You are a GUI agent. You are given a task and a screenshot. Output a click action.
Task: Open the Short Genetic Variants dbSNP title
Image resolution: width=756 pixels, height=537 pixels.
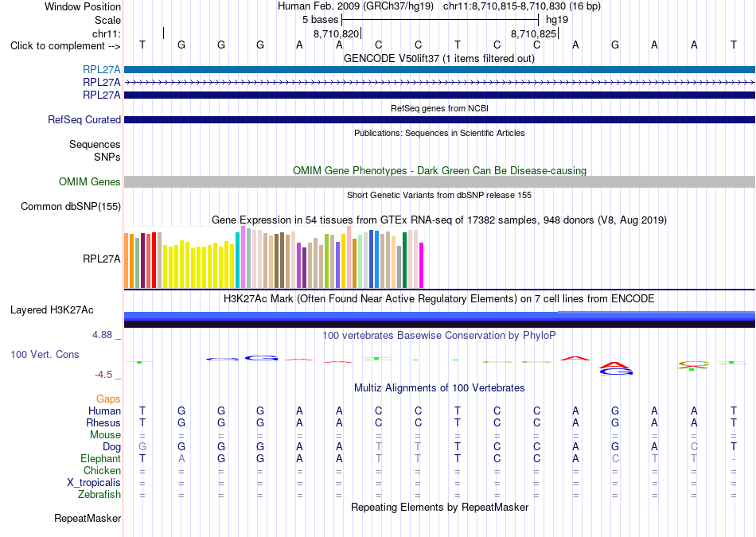[439, 195]
